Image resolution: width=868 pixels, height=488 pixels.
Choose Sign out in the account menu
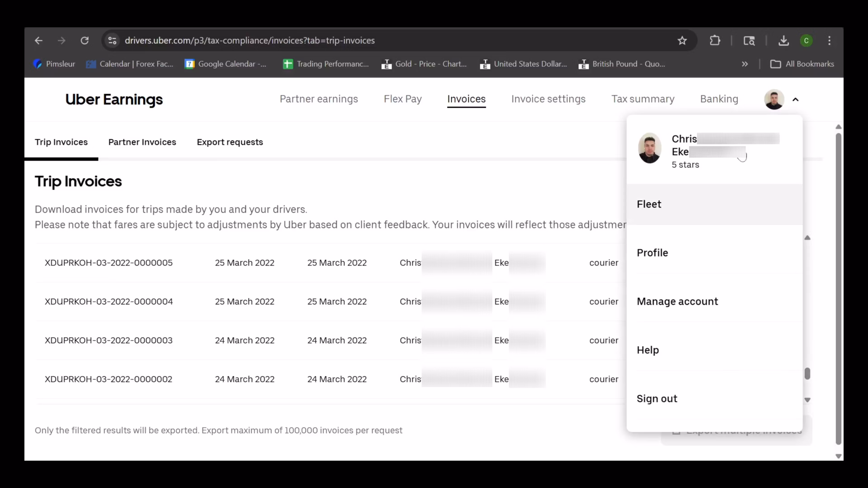click(x=714, y=399)
